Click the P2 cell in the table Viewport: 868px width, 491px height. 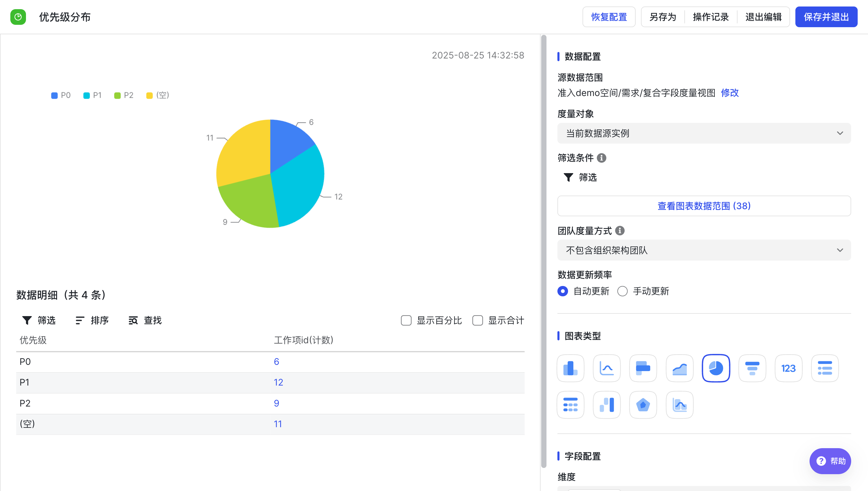click(25, 403)
